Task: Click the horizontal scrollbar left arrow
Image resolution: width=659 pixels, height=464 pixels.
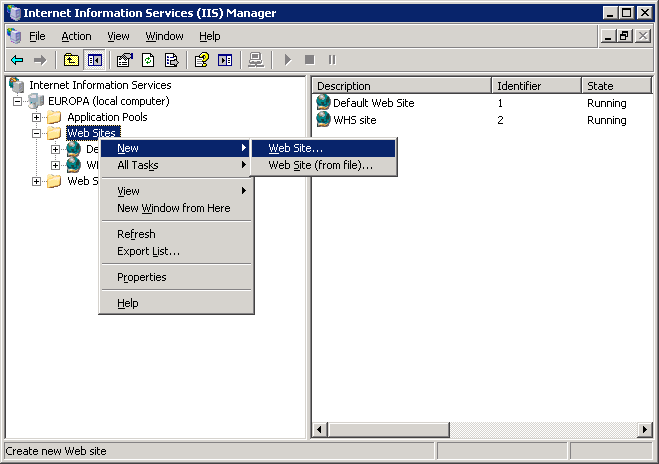Action: (x=320, y=430)
